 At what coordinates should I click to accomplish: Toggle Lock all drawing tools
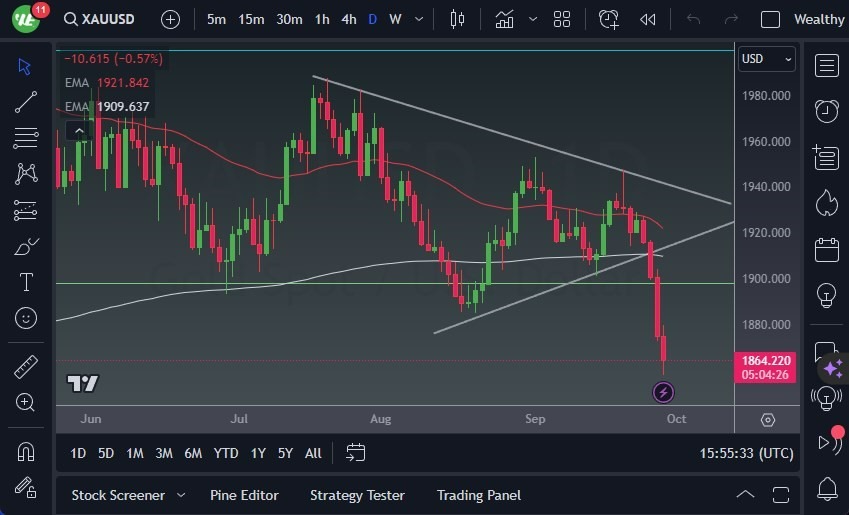coord(26,487)
